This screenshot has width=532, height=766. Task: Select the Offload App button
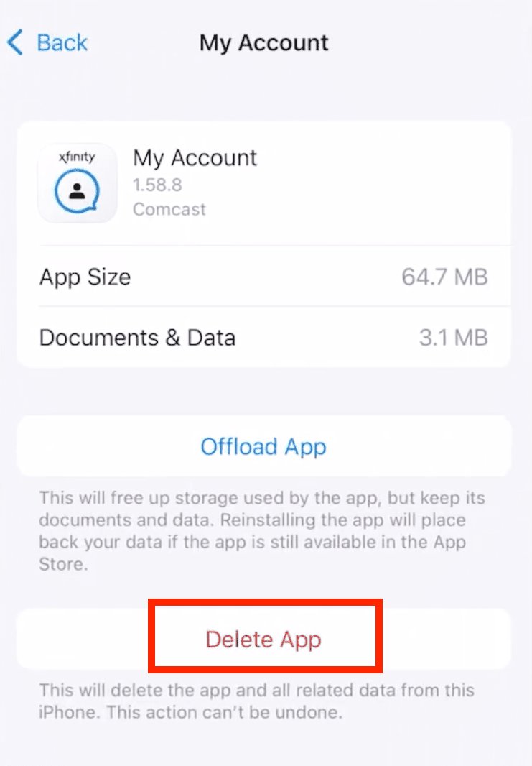[x=264, y=446]
